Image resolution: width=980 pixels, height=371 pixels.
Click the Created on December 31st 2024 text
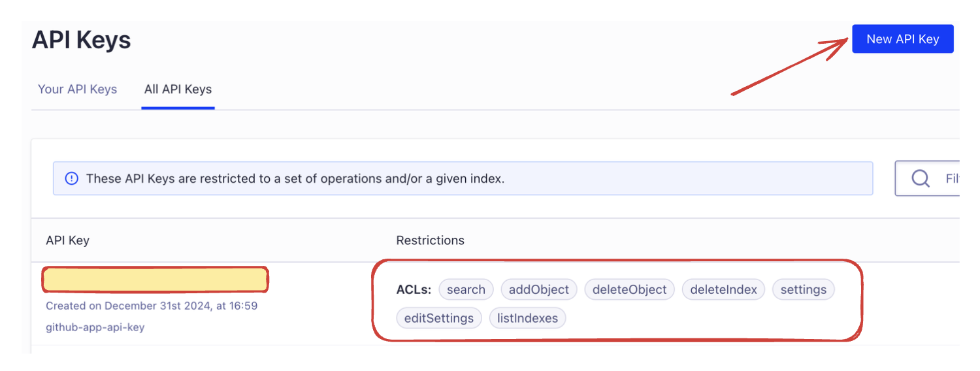(x=152, y=306)
